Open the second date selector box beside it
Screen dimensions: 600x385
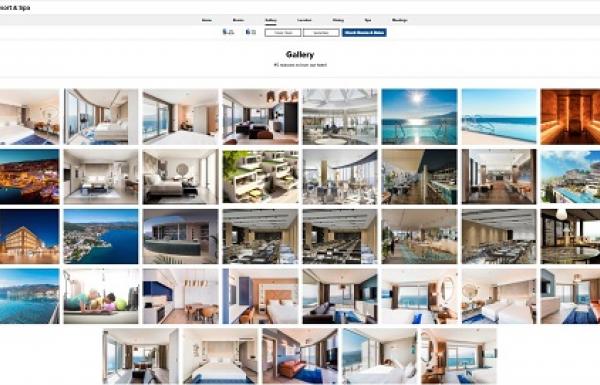pyautogui.click(x=321, y=33)
